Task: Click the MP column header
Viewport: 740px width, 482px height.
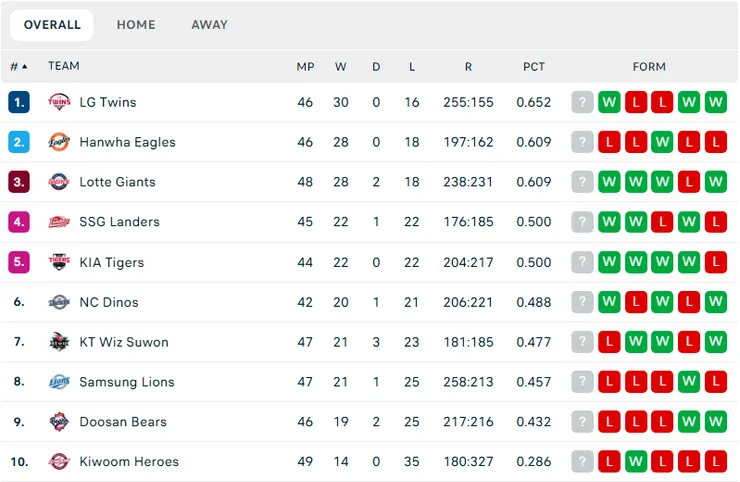Action: pos(305,67)
